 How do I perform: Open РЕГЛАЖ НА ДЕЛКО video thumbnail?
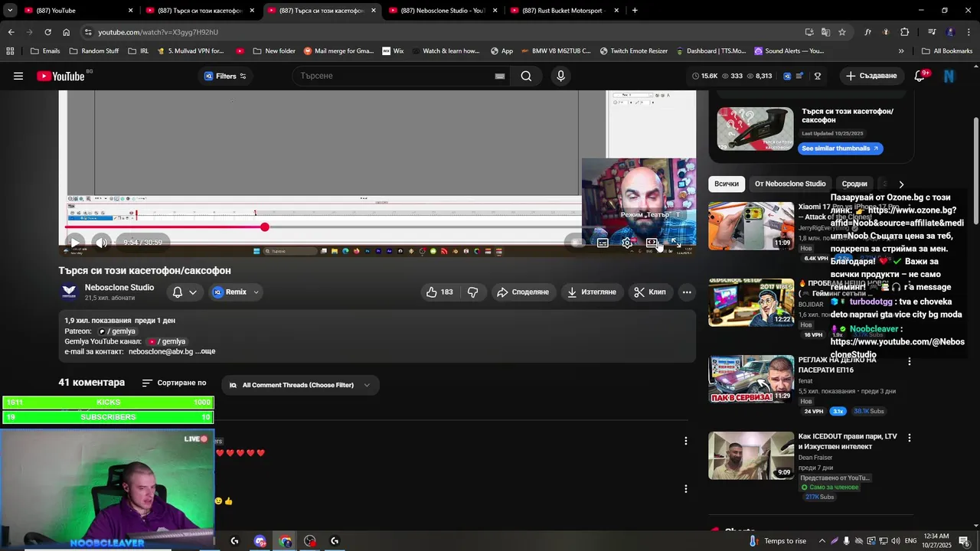coord(751,379)
